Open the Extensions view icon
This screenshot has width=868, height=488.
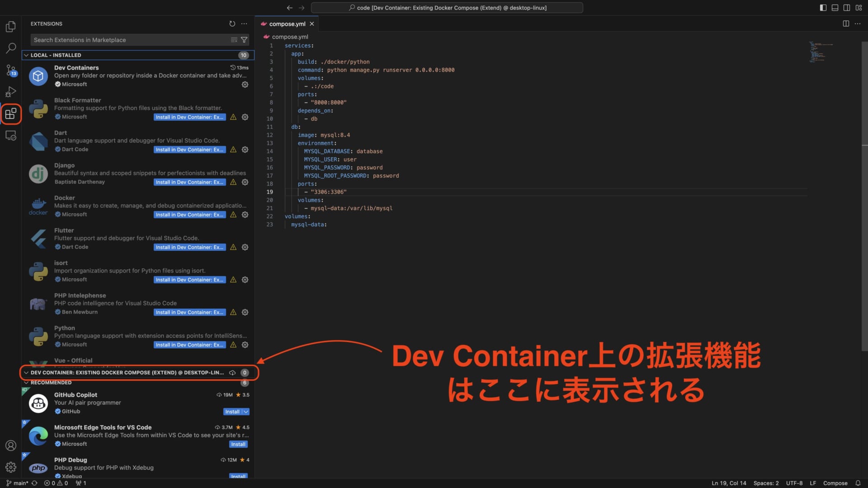tap(11, 113)
